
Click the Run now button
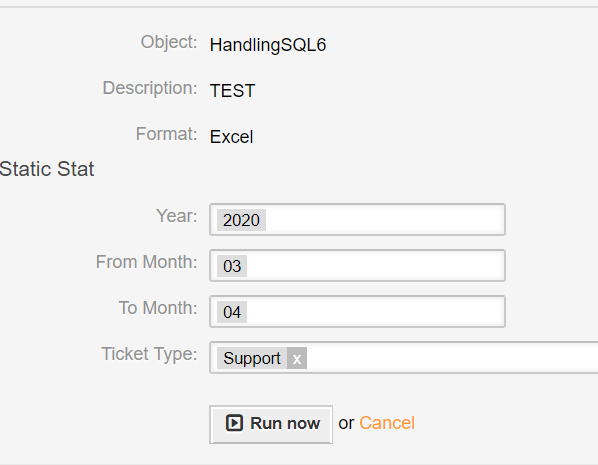click(x=271, y=424)
